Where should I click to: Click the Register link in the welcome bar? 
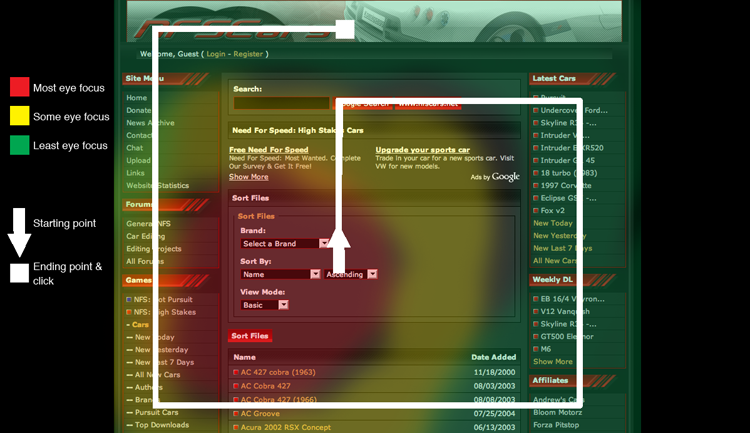[248, 54]
